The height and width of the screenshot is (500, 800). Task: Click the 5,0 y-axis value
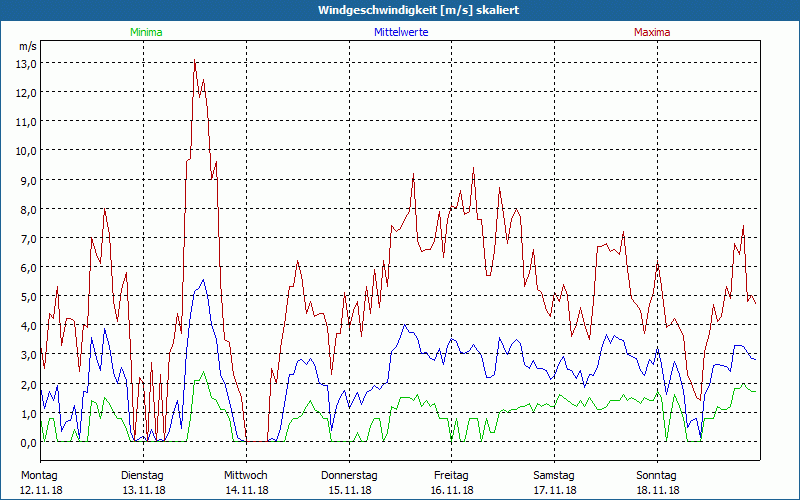click(x=26, y=296)
